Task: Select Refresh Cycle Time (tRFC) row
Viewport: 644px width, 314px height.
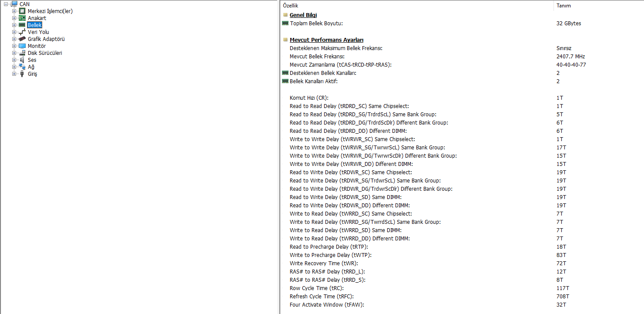Action: [x=462, y=296]
